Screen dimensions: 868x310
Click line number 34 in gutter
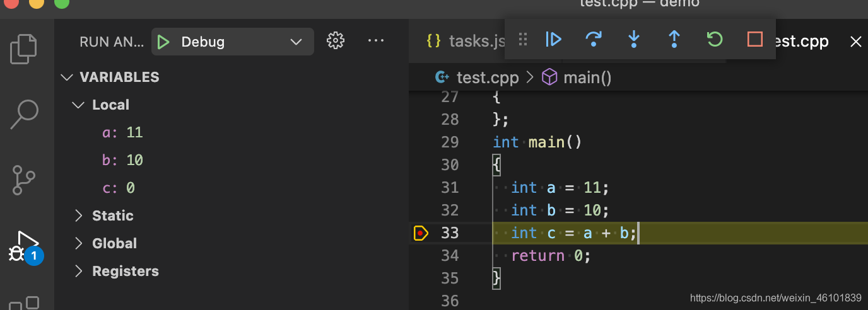(450, 256)
